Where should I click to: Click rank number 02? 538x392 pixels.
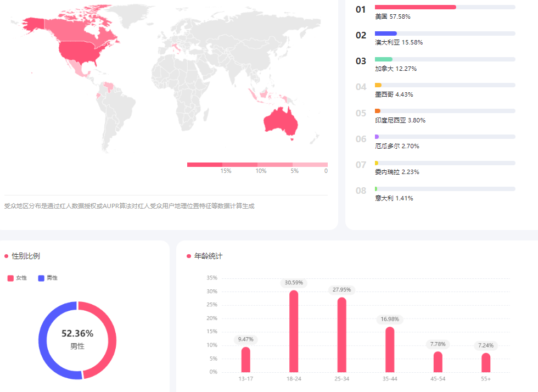(x=361, y=35)
